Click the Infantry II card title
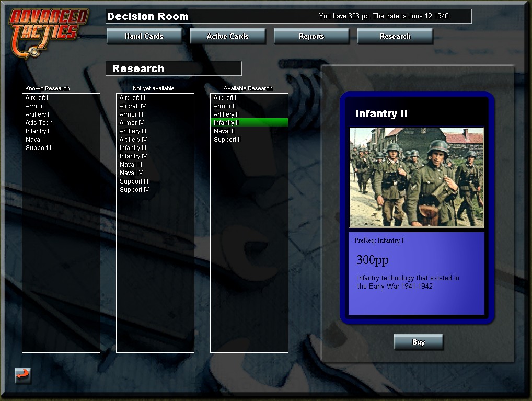Screen dimensions: 532x401 click(381, 113)
